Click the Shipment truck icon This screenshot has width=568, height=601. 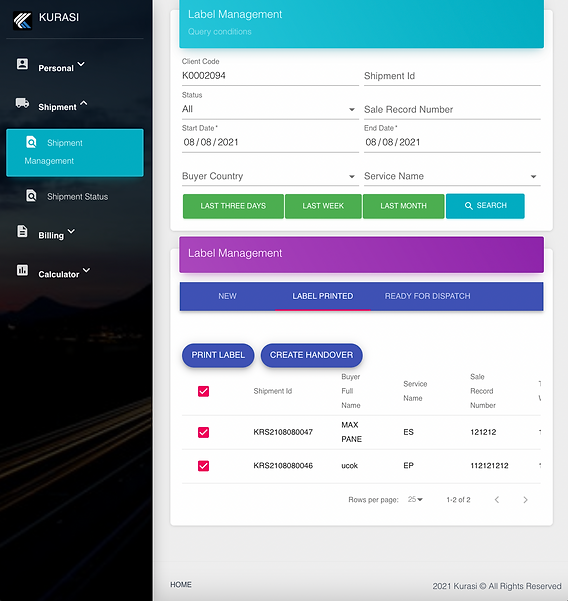point(22,103)
